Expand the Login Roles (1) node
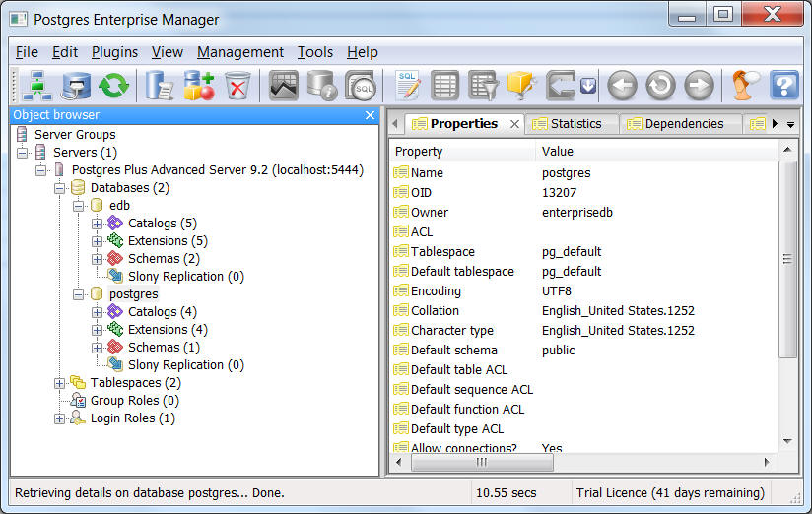Screen dimensions: 812x514 (x=60, y=418)
